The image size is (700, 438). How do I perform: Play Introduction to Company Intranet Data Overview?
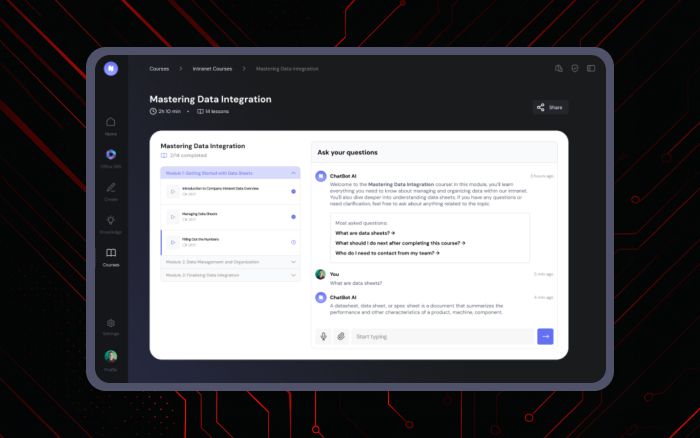[x=173, y=192]
